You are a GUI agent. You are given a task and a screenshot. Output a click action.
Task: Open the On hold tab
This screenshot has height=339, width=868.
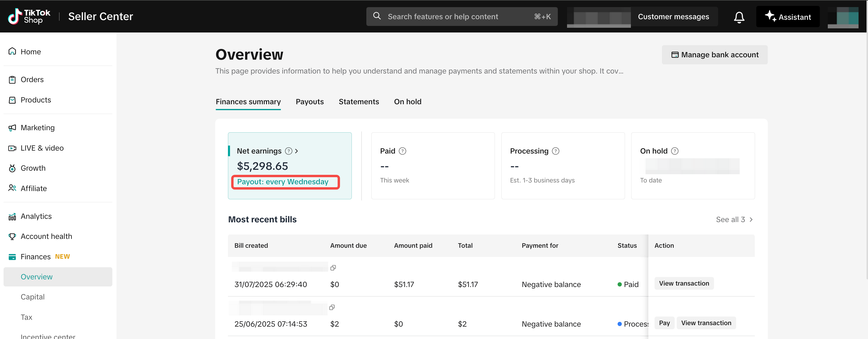[407, 102]
